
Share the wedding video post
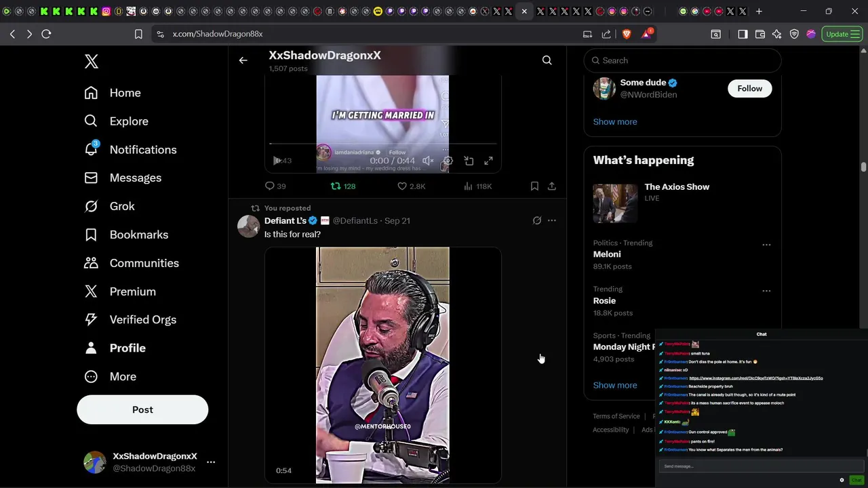(x=552, y=186)
